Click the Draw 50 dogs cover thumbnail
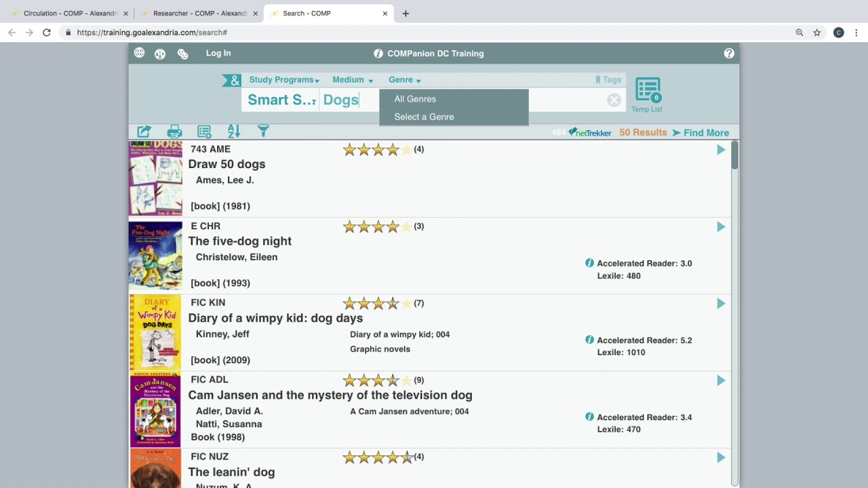The width and height of the screenshot is (868, 488). 155,178
